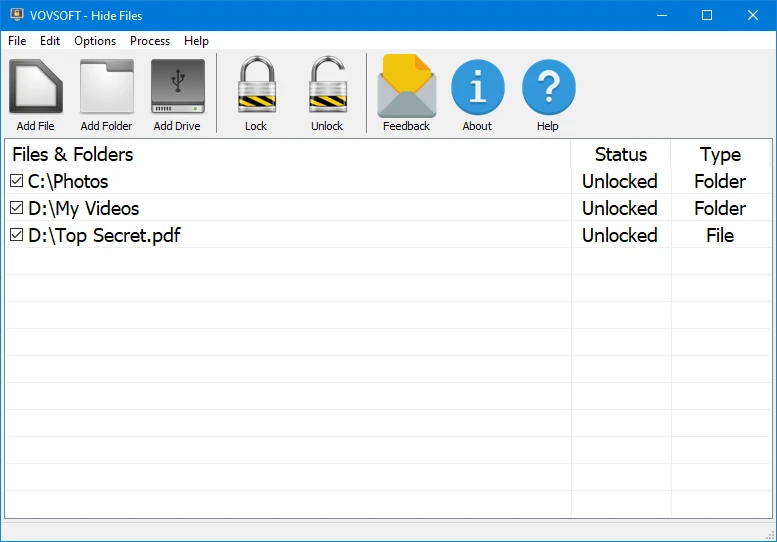Sort by the Status column header

[620, 154]
